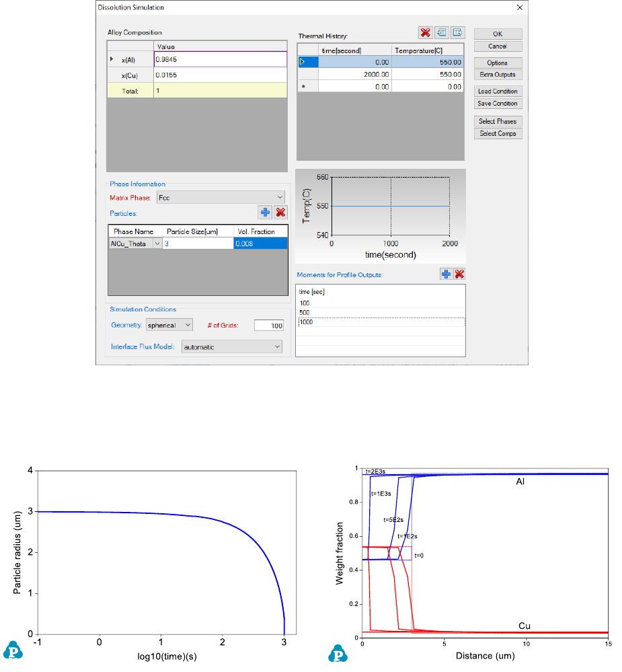Close the Dissolution Simulation dialog
The height and width of the screenshot is (672, 622).
click(x=520, y=7)
